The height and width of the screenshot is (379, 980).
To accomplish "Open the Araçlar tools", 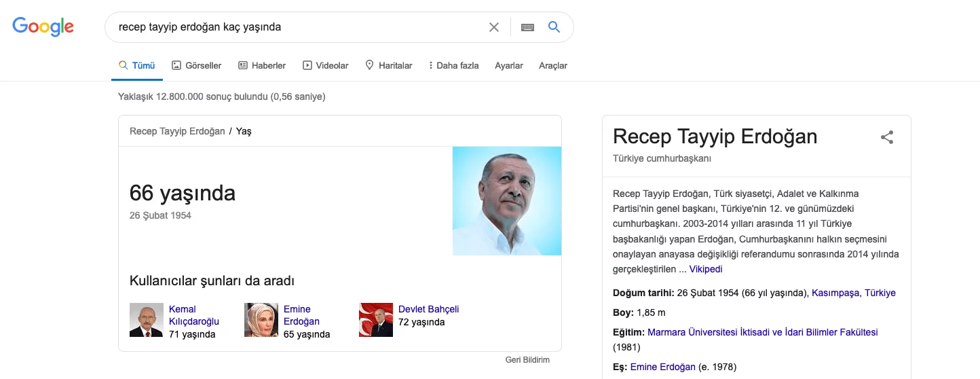I will [x=553, y=66].
